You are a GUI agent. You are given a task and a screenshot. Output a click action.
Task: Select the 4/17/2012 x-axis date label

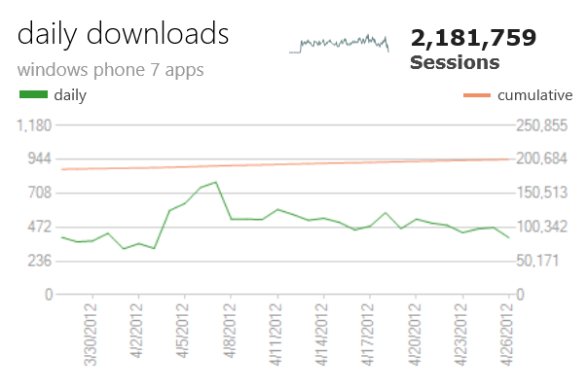pos(368,335)
